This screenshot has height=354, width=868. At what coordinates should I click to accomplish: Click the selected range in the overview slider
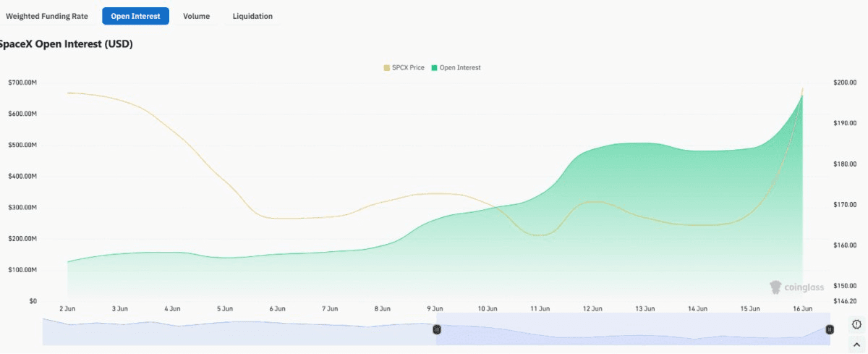tap(633, 331)
